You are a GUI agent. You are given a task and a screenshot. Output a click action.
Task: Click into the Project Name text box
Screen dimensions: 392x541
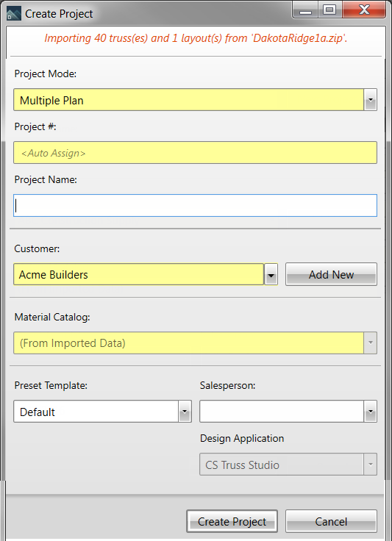point(196,205)
